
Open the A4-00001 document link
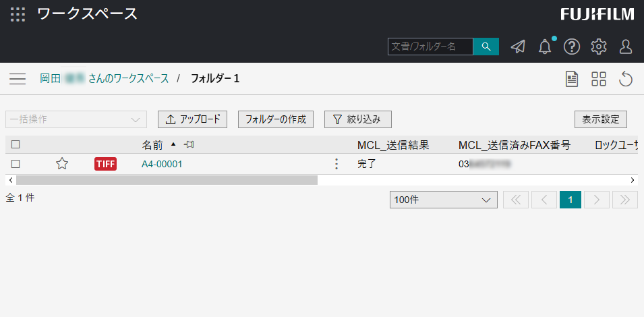click(162, 164)
